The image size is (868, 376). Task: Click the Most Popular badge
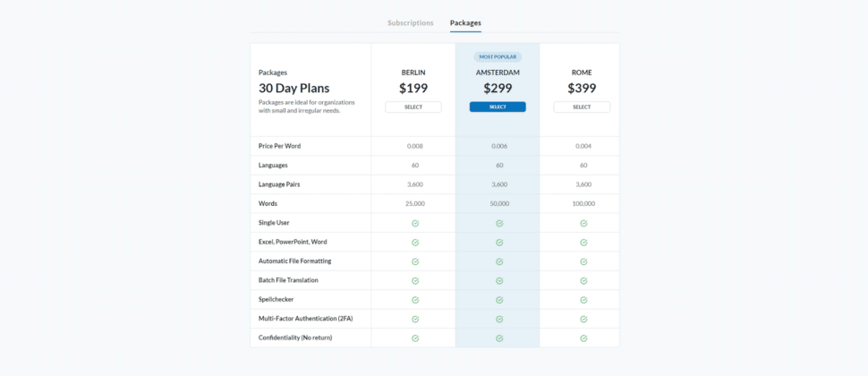(x=498, y=57)
